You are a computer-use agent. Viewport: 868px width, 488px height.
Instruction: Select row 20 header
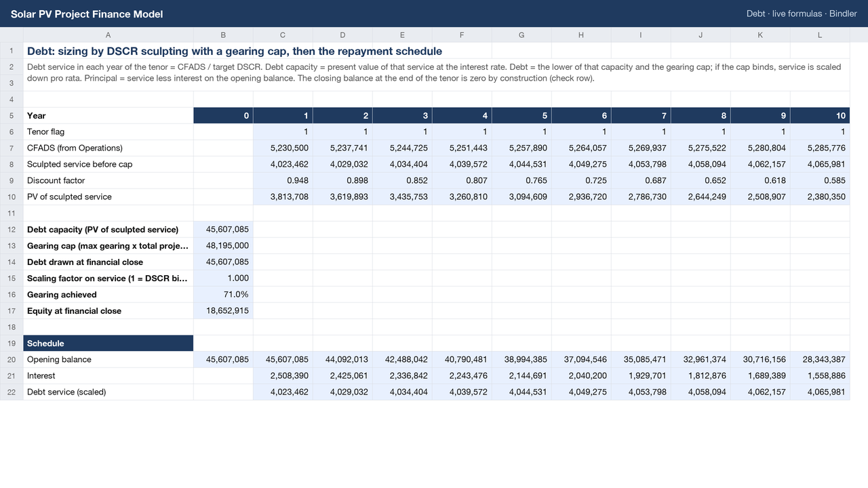(x=12, y=359)
